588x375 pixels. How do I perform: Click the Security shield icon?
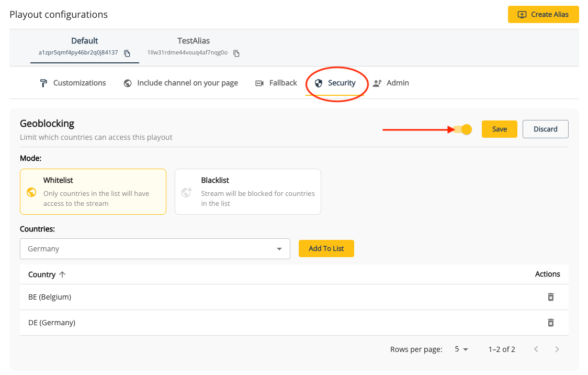(x=319, y=83)
